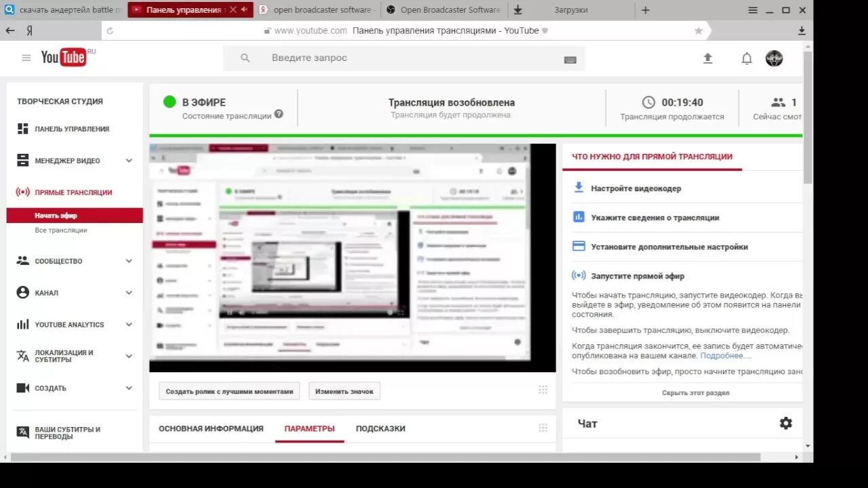
Task: Click the browser address bar
Action: [x=406, y=30]
